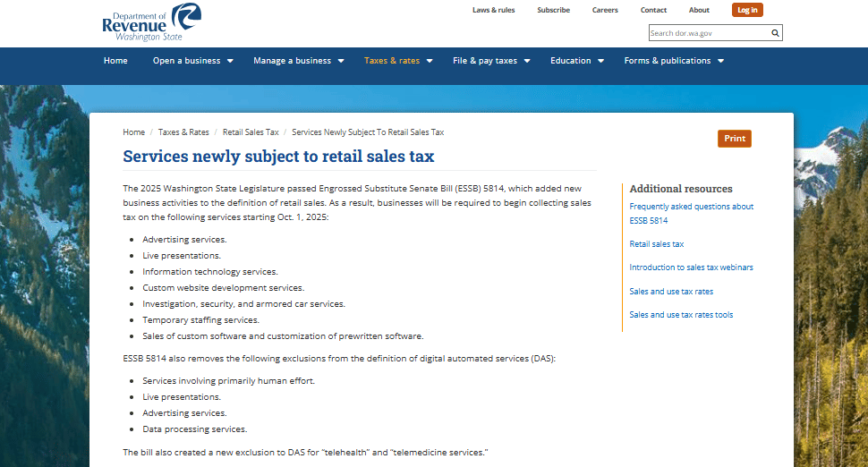This screenshot has height=467, width=868.
Task: Click the search magnifier icon
Action: (775, 33)
